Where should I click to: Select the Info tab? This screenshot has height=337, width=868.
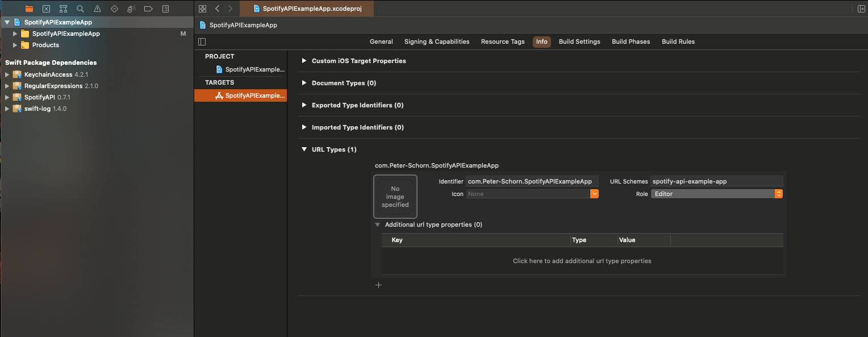(542, 41)
